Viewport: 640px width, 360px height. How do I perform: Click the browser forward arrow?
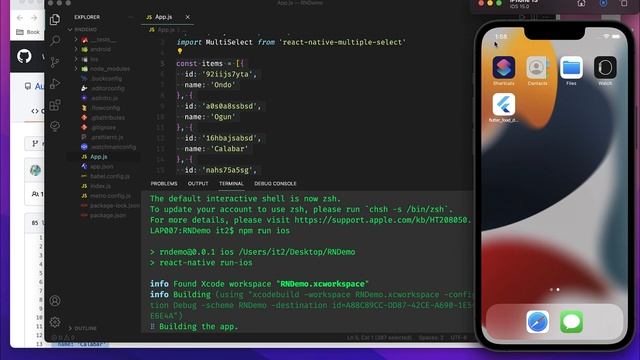pyautogui.click(x=34, y=18)
